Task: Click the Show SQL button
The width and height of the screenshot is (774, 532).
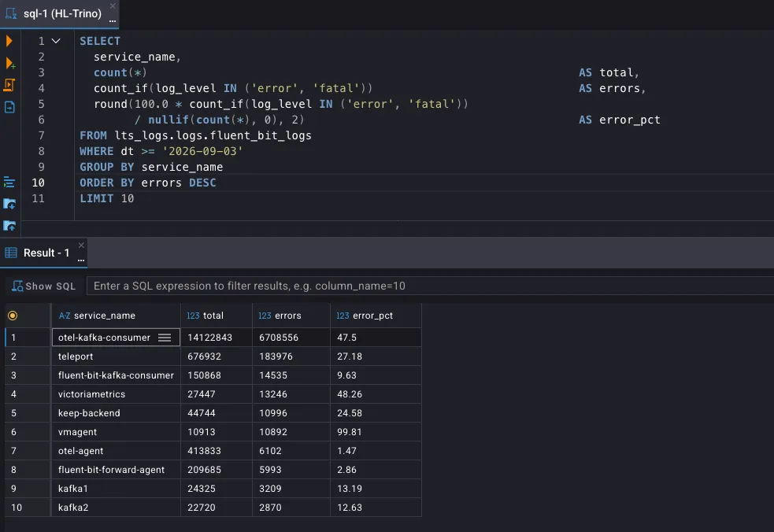Action: click(43, 286)
